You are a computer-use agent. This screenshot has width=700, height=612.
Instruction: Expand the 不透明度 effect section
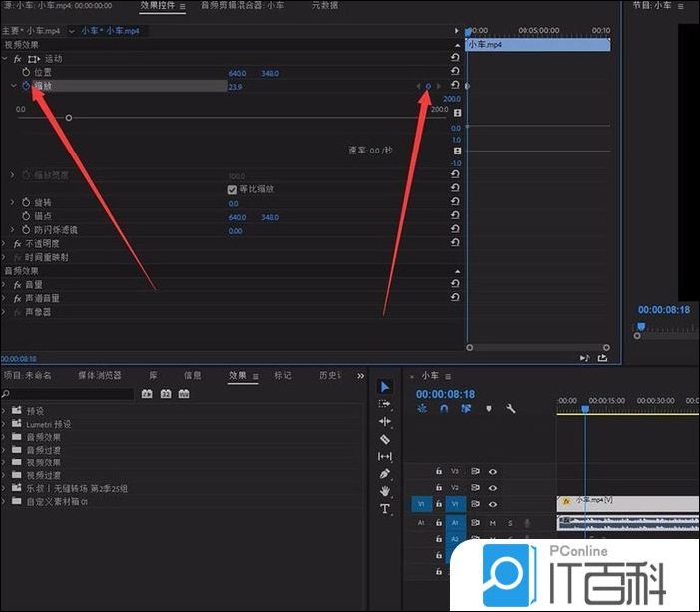(x=6, y=243)
